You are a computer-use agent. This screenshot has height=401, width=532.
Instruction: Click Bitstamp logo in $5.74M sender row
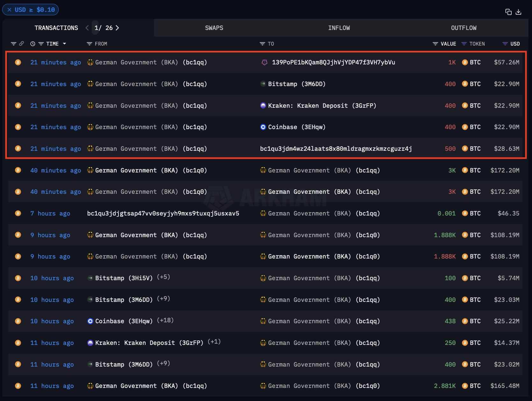[90, 278]
